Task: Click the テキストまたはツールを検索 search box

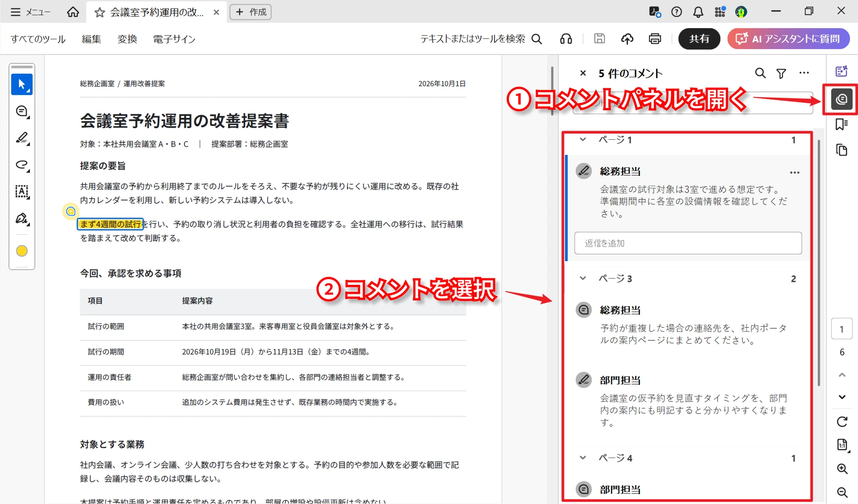Action: pyautogui.click(x=481, y=39)
